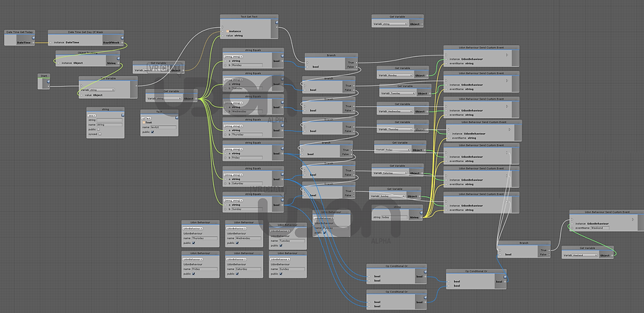Click the flow arrow on the Weekend Send Custom Event node

pos(633,219)
